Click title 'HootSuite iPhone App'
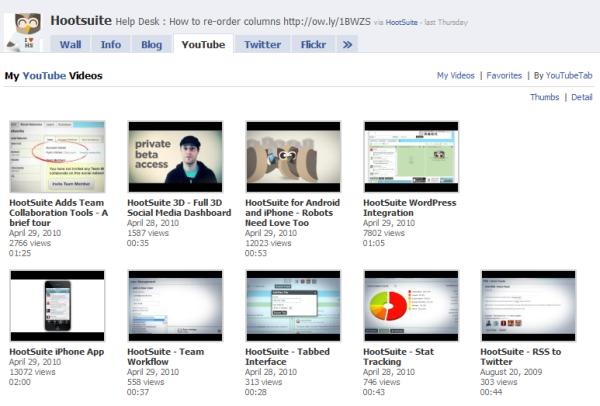This screenshot has width=600, height=406. [57, 352]
